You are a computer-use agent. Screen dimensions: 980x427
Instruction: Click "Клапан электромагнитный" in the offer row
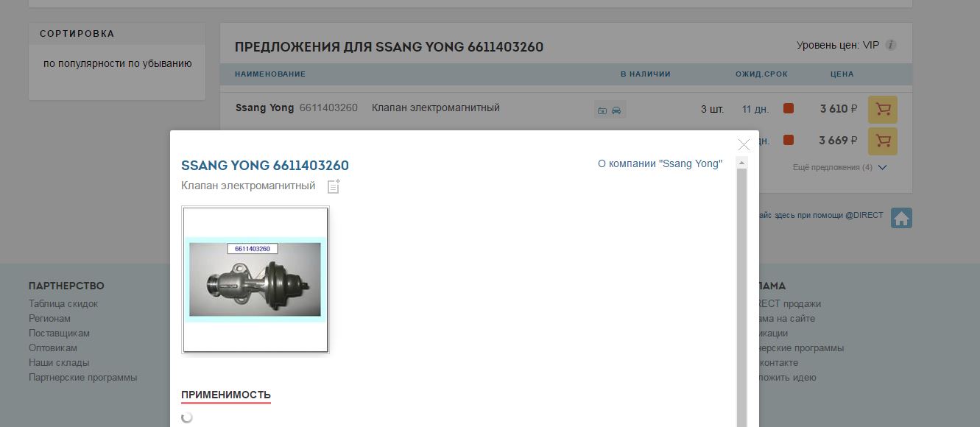click(x=436, y=107)
